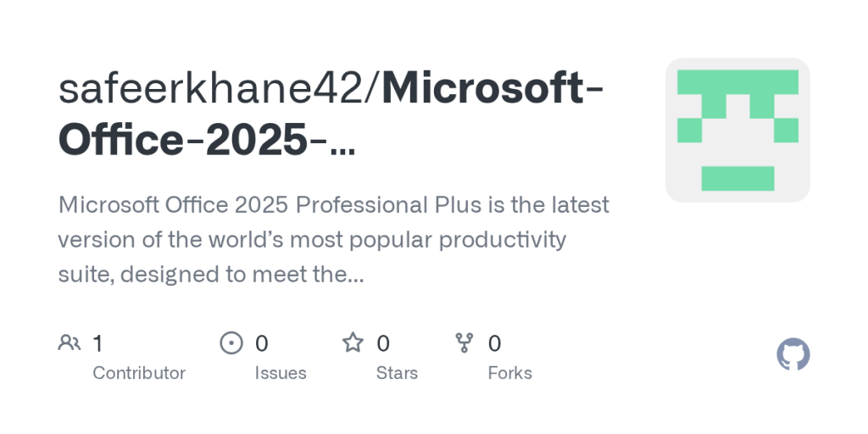
Task: Click the issues circle-dot icon
Action: [x=231, y=342]
